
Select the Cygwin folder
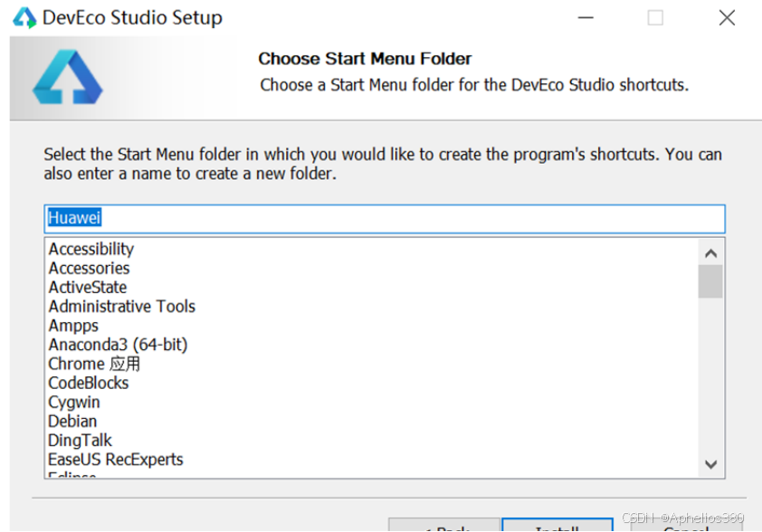pos(74,403)
